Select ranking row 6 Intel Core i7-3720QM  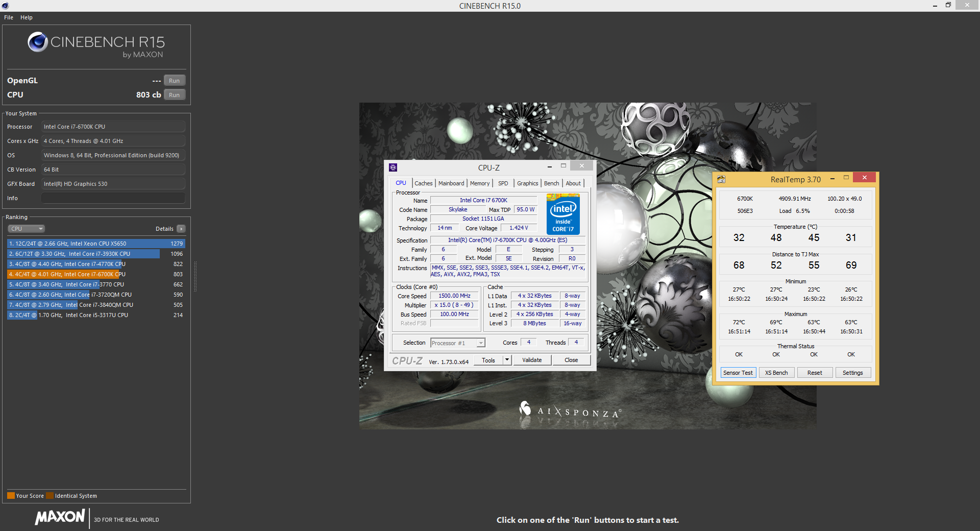pyautogui.click(x=96, y=295)
